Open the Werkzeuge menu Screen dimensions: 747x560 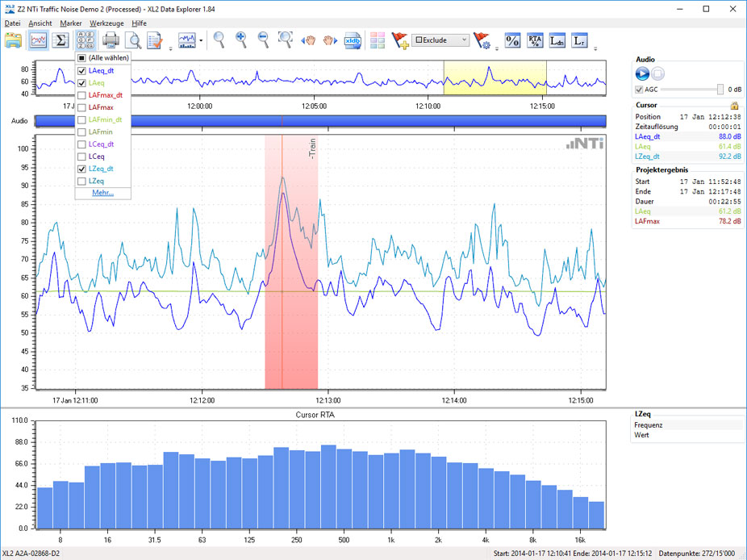tap(106, 23)
